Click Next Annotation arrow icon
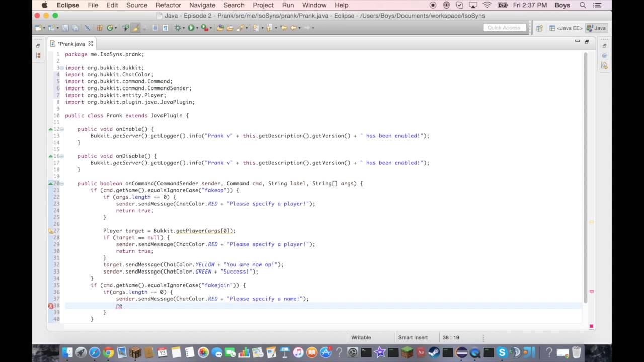This screenshot has width=644, height=362. [x=255, y=28]
